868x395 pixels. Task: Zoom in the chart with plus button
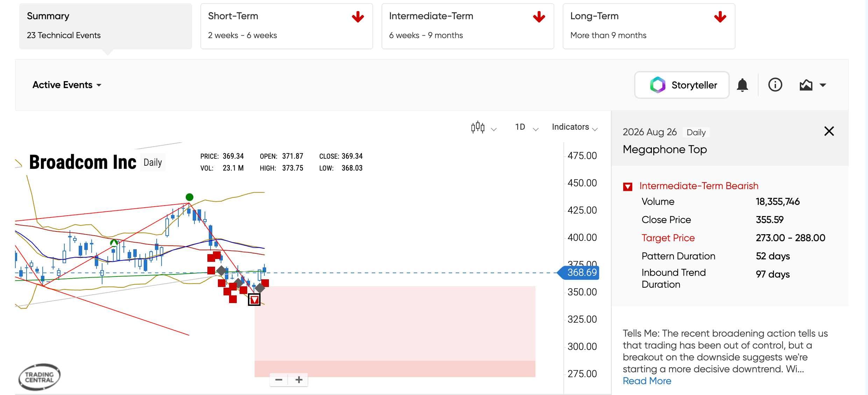(x=299, y=380)
